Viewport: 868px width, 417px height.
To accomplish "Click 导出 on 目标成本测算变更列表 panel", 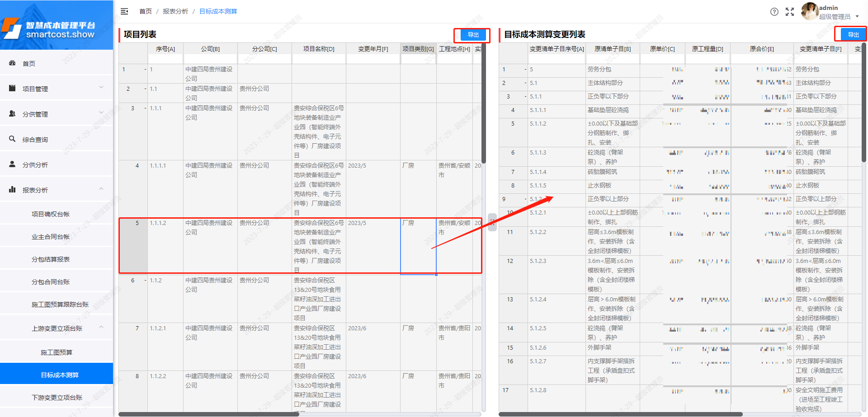I will [x=854, y=34].
